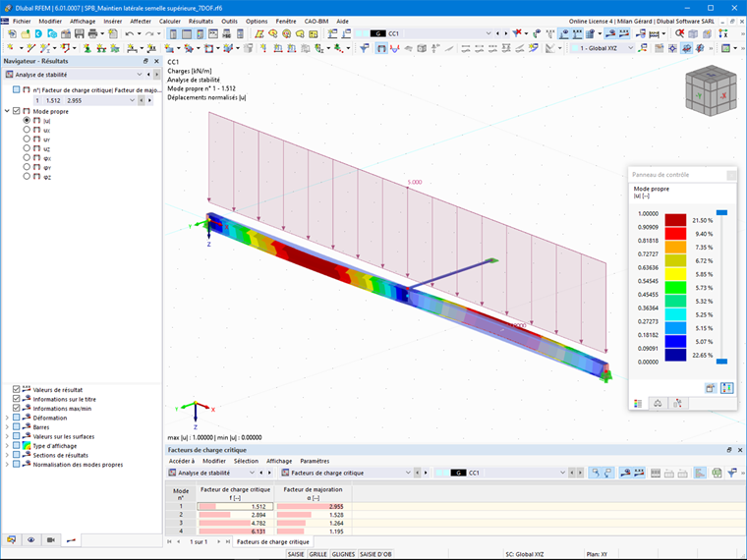This screenshot has height=560, width=747.
Task: Click the dark red color swatch at 1.00000
Action: [x=675, y=220]
